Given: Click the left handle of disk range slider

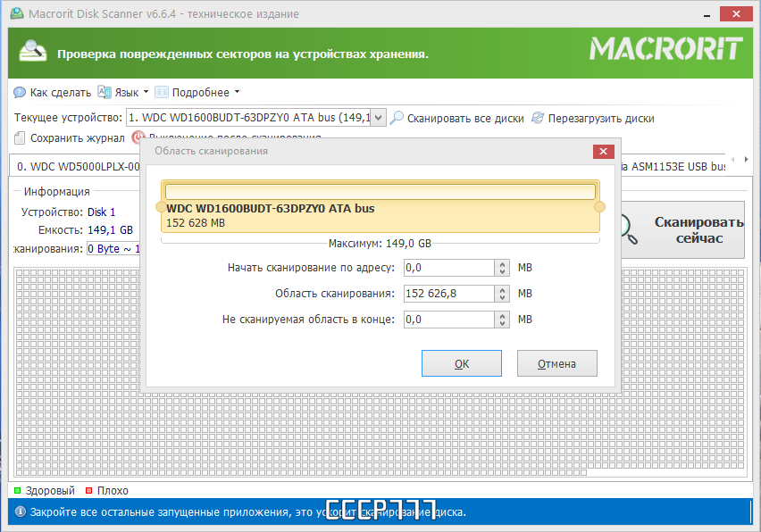Looking at the screenshot, I should [161, 207].
